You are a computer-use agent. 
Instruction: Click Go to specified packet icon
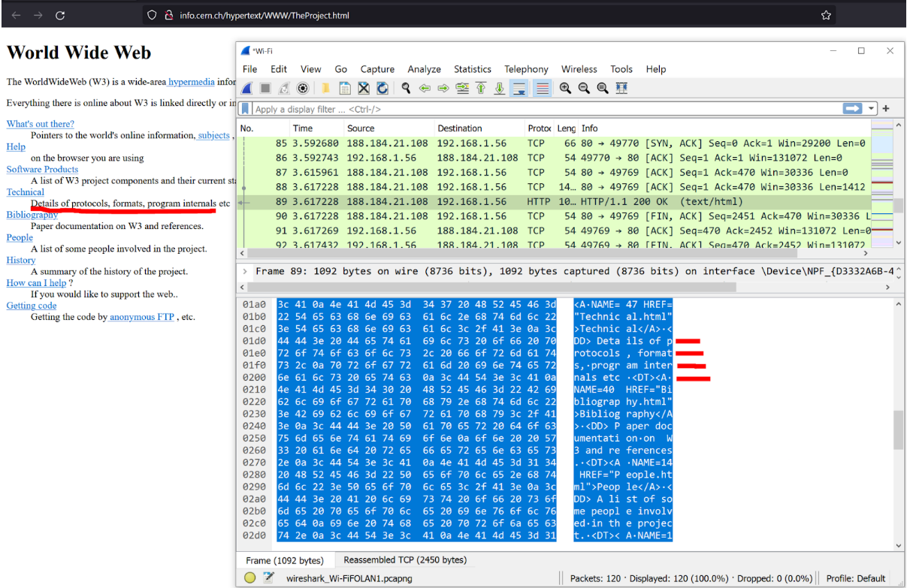click(462, 89)
